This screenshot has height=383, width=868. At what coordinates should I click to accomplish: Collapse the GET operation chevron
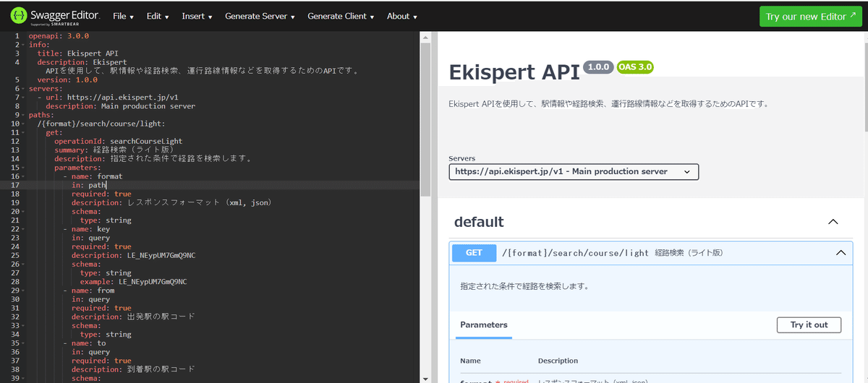tap(841, 253)
